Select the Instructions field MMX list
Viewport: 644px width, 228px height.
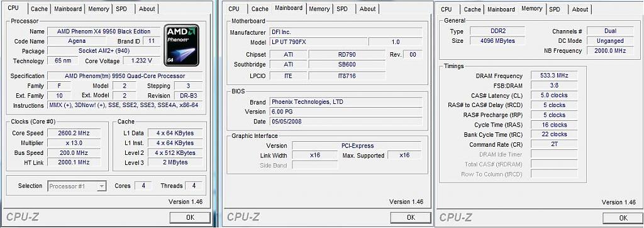coord(125,105)
